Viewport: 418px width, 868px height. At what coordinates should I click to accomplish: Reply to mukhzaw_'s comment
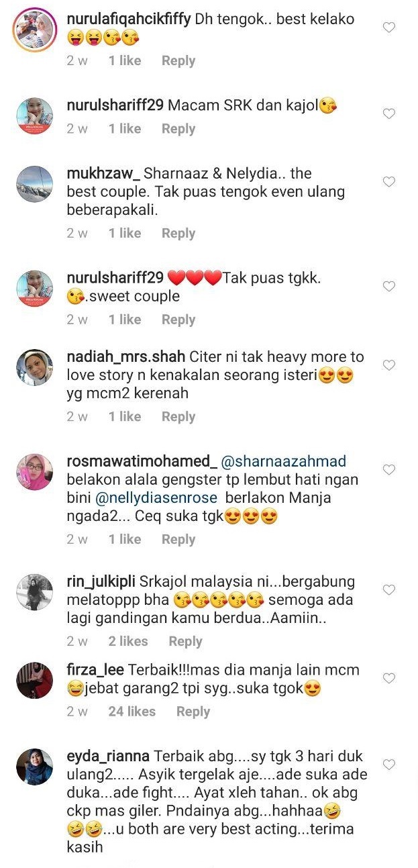[x=178, y=234]
